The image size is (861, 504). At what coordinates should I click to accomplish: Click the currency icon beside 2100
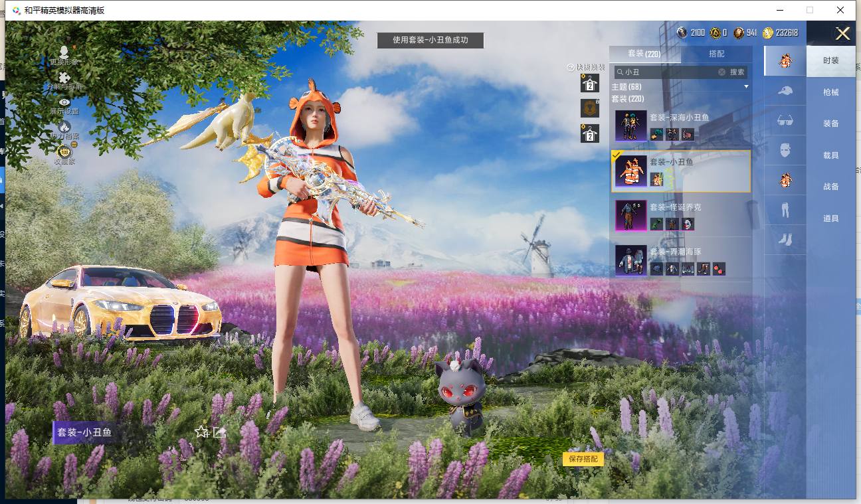(682, 33)
